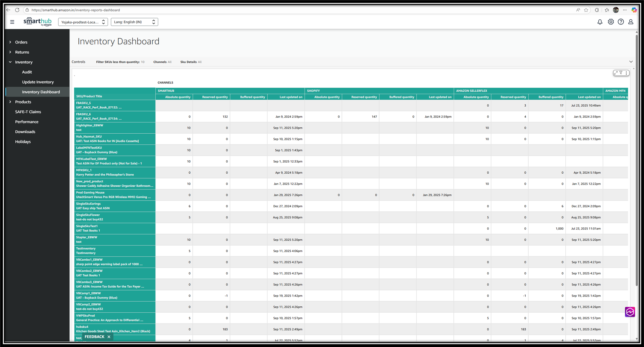The height and width of the screenshot is (347, 644).
Task: Open the table's three-dot options menu
Action: coord(626,73)
